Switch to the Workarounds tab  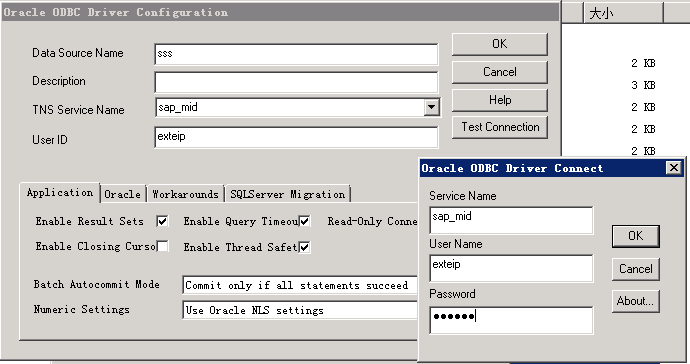point(185,194)
